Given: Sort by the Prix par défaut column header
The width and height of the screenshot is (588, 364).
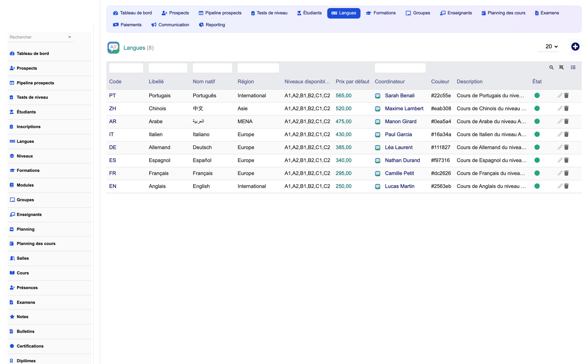Looking at the screenshot, I should pos(352,82).
